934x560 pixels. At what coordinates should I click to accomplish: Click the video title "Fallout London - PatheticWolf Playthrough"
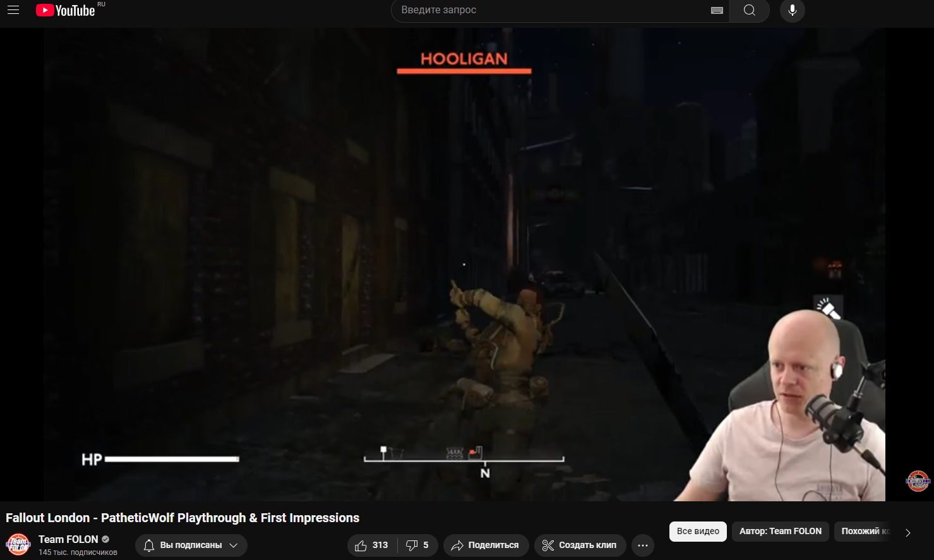(x=183, y=518)
